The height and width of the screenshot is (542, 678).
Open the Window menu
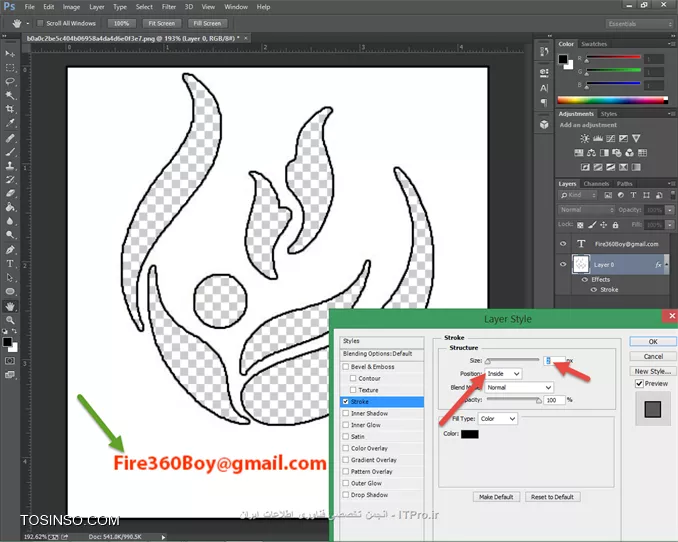click(x=236, y=7)
